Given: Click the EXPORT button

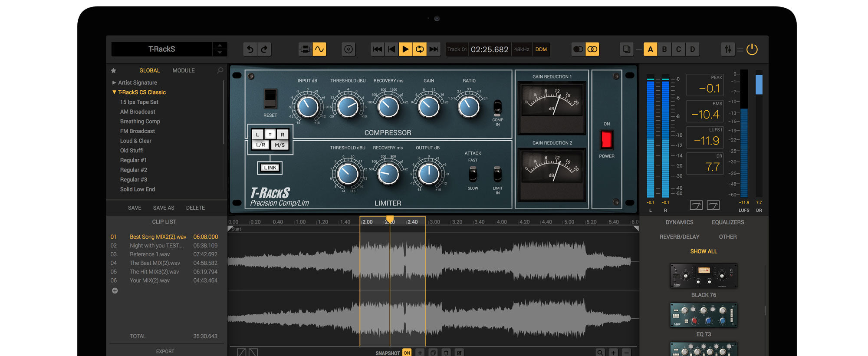Looking at the screenshot, I should pyautogui.click(x=165, y=351).
